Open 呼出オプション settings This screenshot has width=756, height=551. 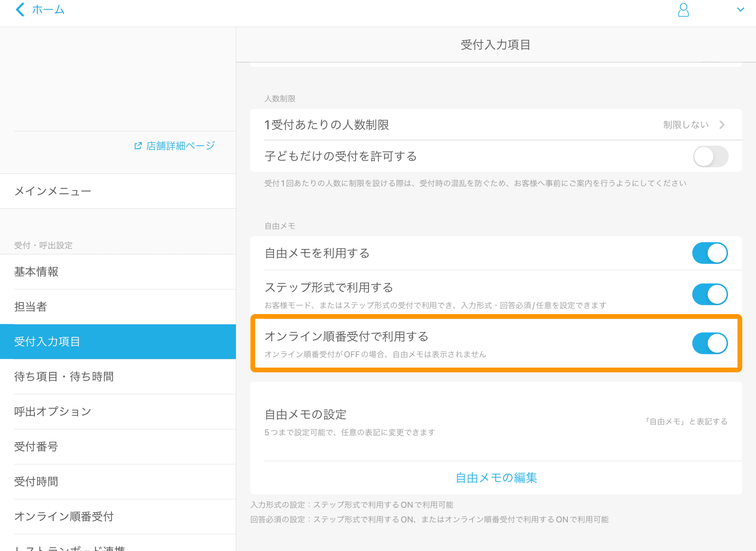(x=53, y=412)
